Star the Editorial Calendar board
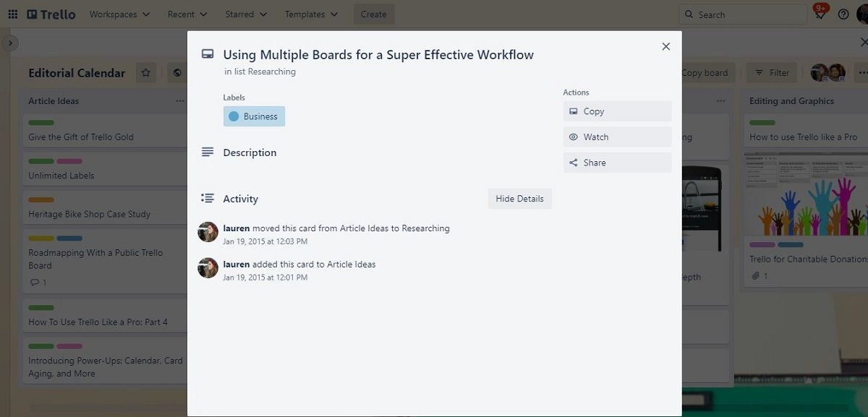The height and width of the screenshot is (417, 868). tap(146, 73)
